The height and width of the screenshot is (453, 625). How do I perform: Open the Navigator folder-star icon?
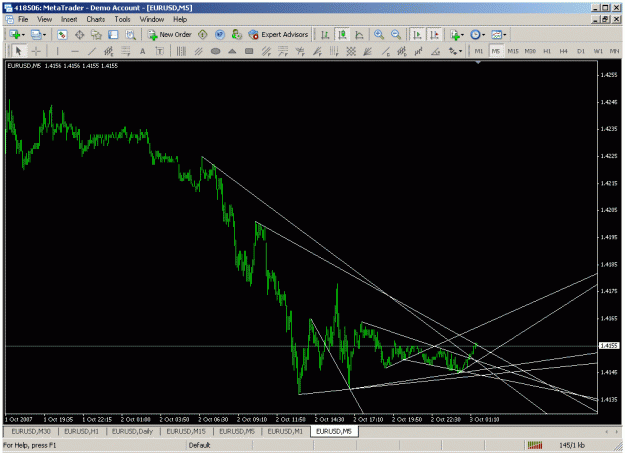pos(96,35)
